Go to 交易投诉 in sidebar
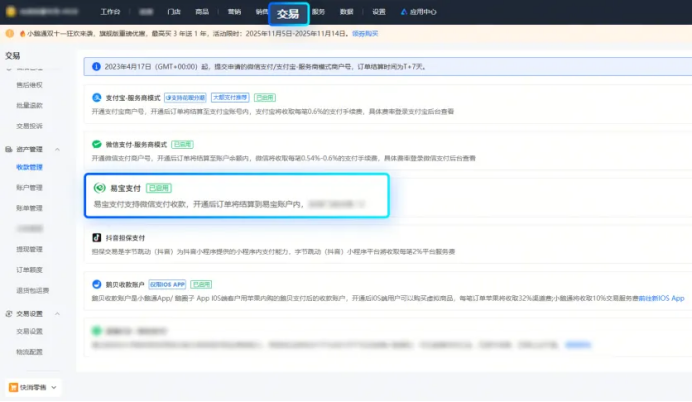The height and width of the screenshot is (402, 692). click(x=30, y=126)
